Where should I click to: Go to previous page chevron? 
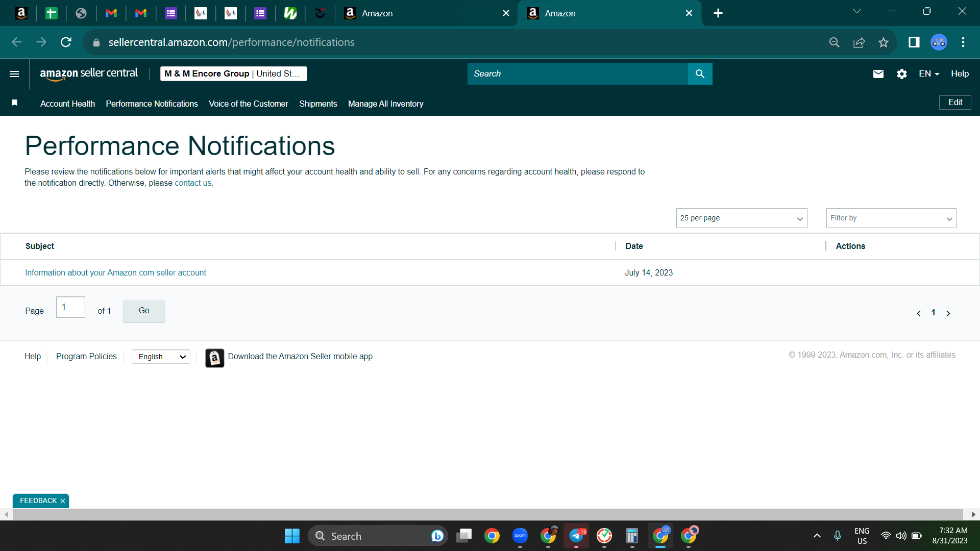pyautogui.click(x=919, y=313)
